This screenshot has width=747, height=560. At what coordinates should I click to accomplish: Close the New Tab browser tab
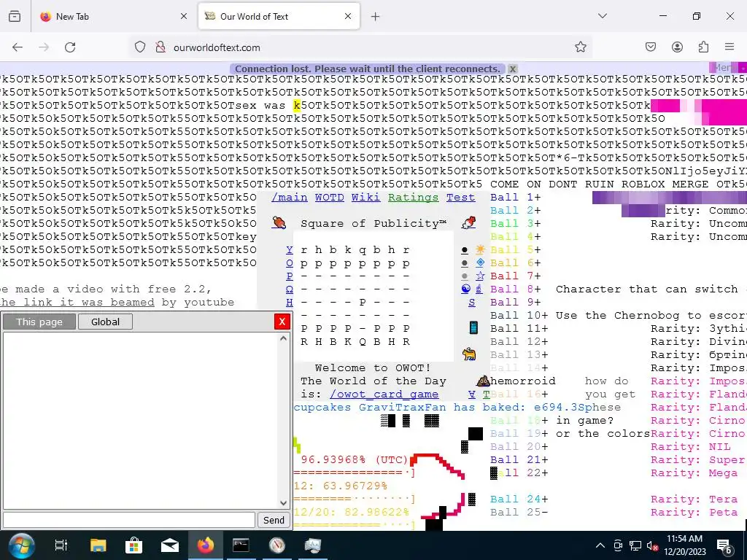(x=184, y=16)
